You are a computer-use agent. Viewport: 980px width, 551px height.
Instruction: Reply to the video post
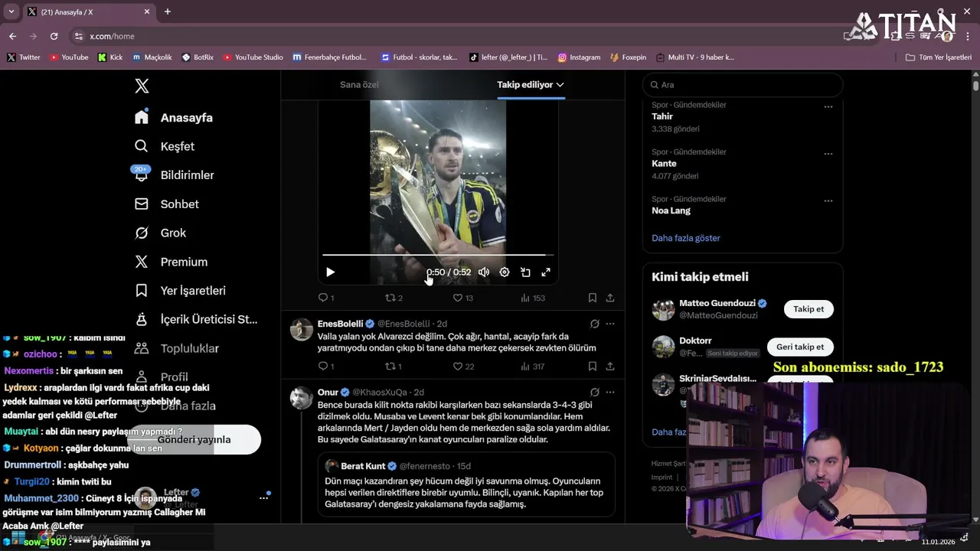click(326, 298)
